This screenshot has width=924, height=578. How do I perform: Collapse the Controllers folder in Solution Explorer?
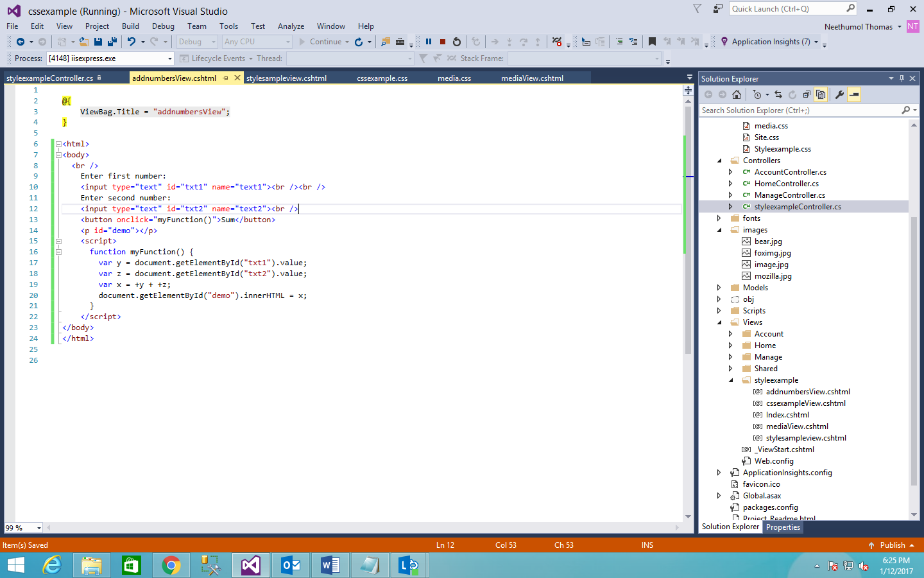[x=719, y=161]
